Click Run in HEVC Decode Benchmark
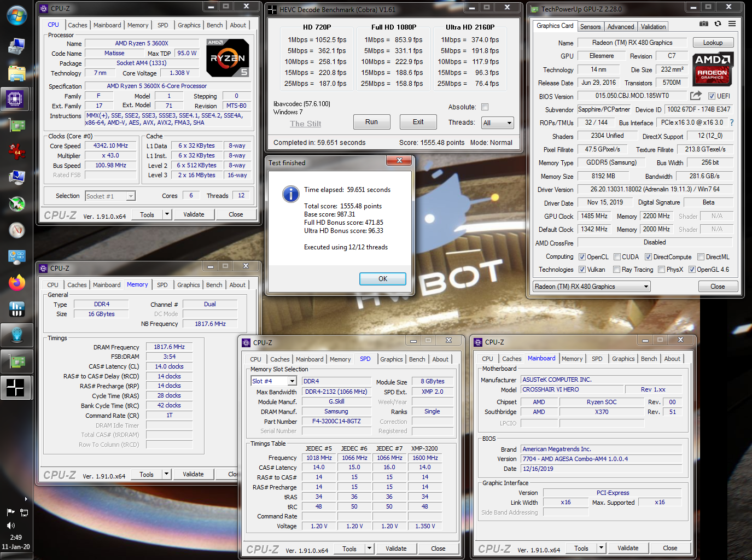This screenshot has width=752, height=560. coord(371,122)
